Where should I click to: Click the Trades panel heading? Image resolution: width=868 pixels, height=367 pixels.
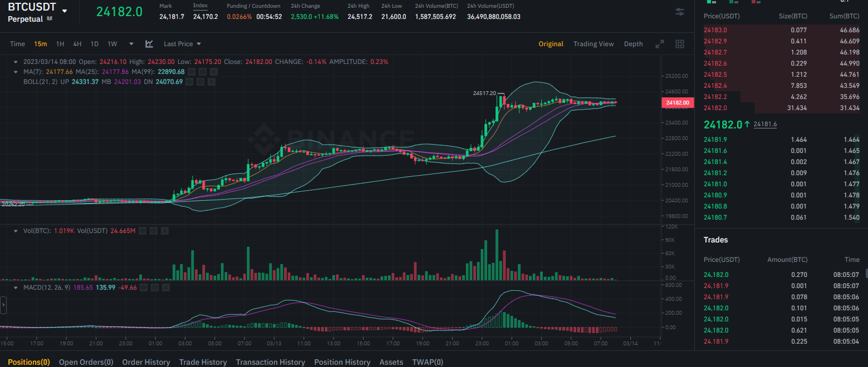click(715, 240)
